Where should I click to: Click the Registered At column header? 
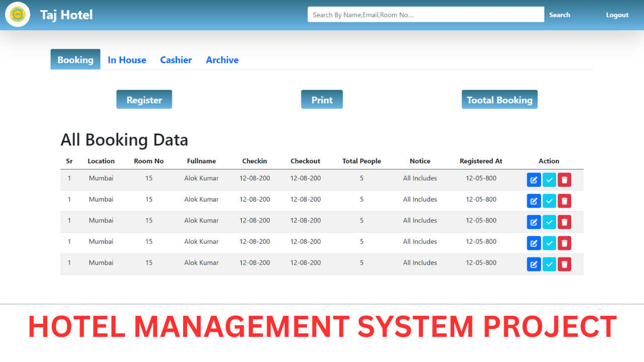click(x=481, y=161)
